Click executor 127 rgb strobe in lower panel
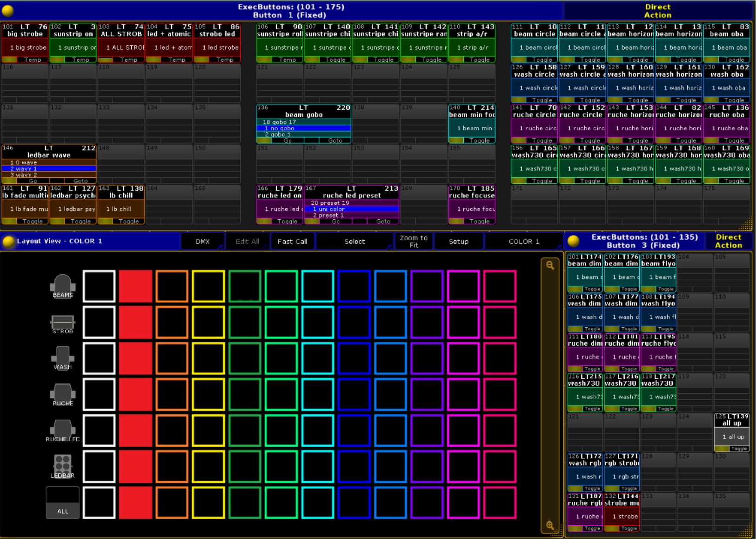 coord(622,472)
